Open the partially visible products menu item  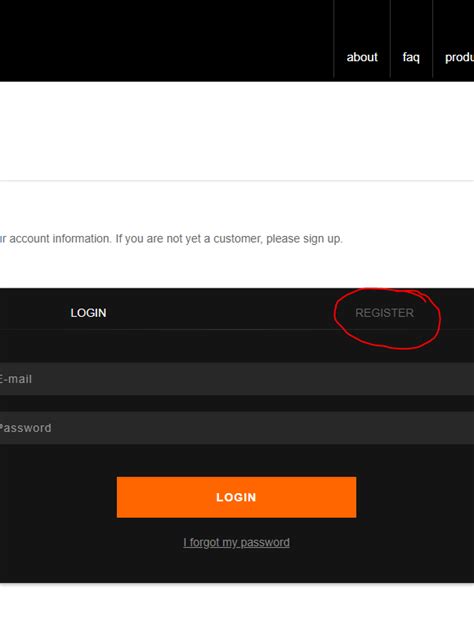click(x=459, y=57)
